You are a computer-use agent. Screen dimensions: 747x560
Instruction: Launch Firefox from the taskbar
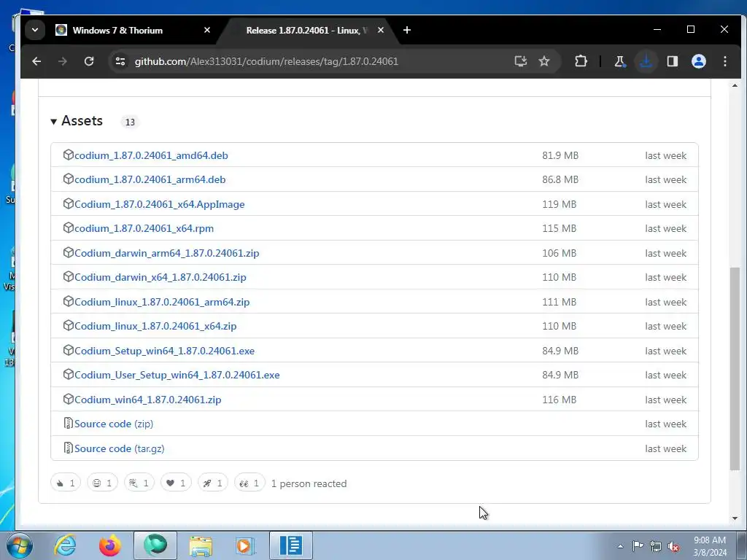(110, 545)
